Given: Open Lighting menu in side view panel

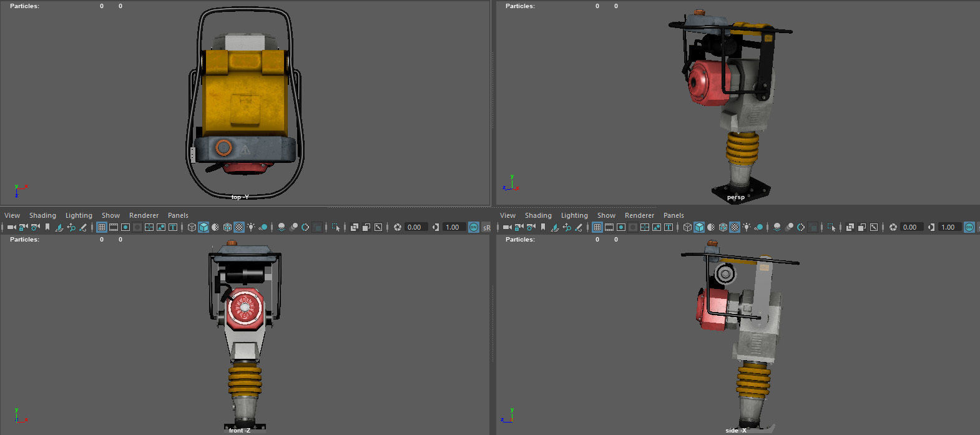Looking at the screenshot, I should pyautogui.click(x=574, y=215).
